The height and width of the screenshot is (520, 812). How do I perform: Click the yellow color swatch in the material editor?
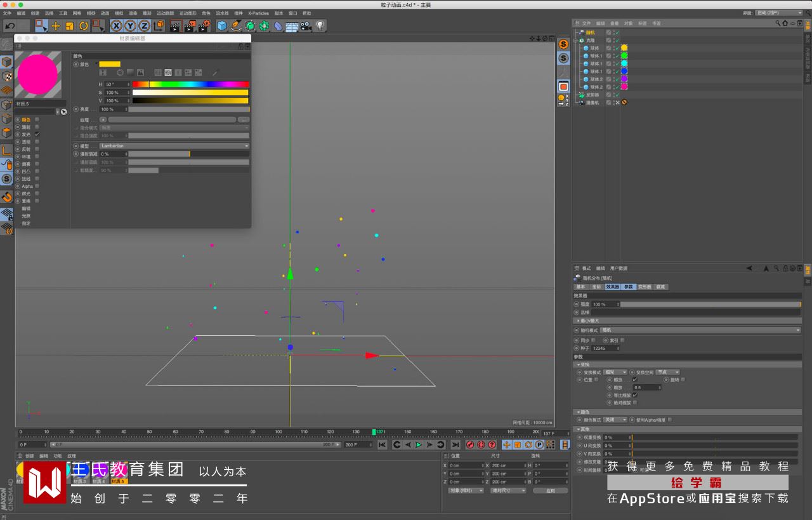[x=110, y=64]
